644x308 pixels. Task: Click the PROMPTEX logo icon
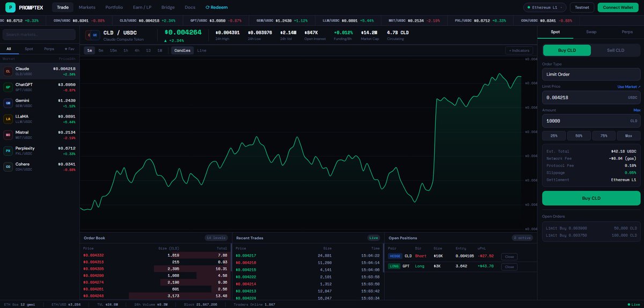click(9, 8)
